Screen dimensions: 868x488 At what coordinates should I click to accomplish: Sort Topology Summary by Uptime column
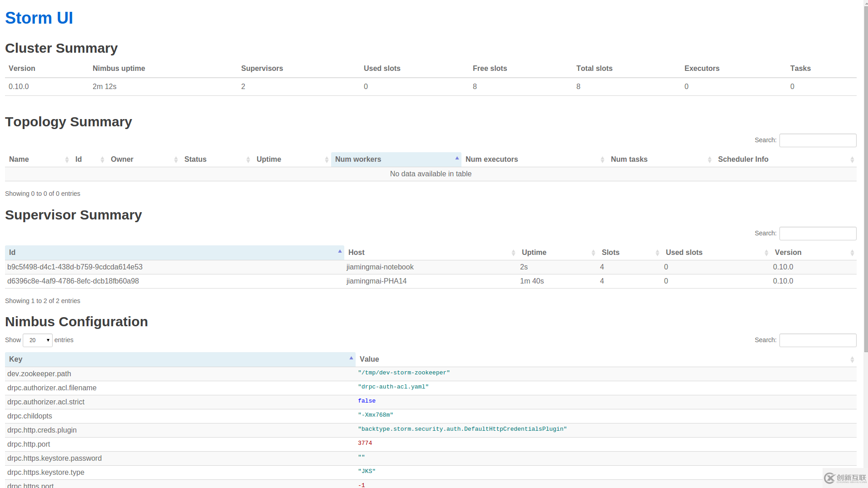coord(292,159)
